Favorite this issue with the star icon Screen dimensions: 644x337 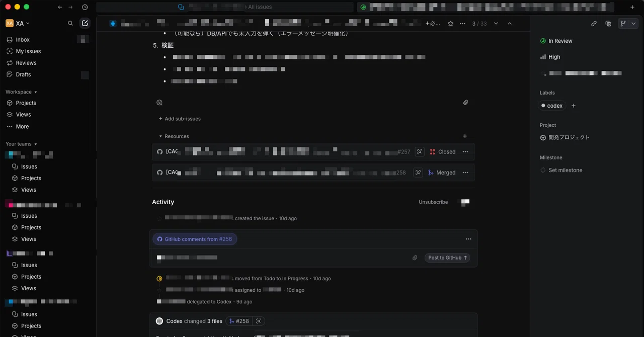[450, 24]
